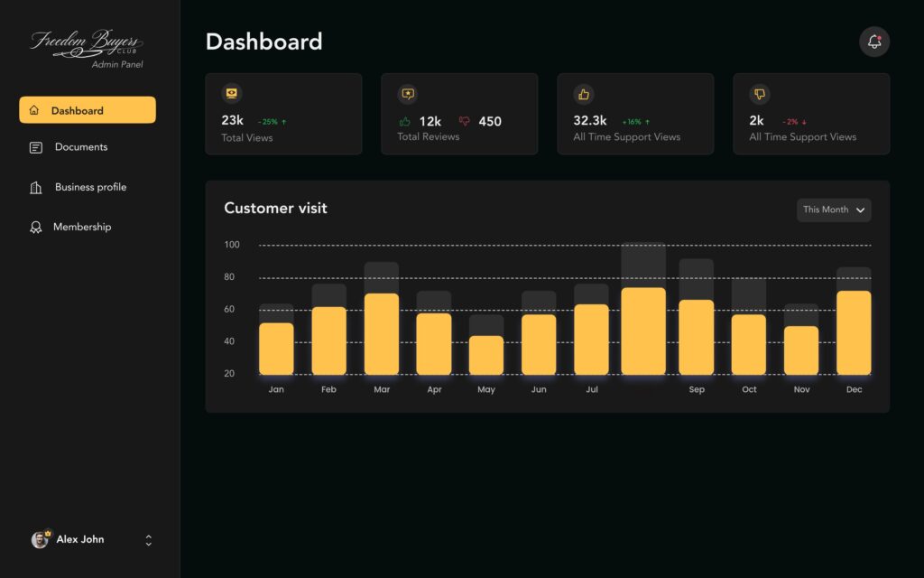Viewport: 924px width, 578px height.
Task: Click the green thumbs-up beside 12k
Action: point(405,121)
